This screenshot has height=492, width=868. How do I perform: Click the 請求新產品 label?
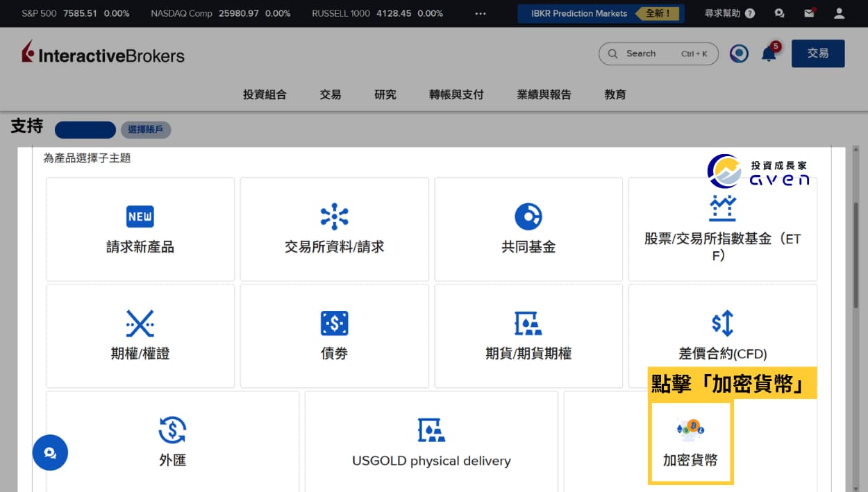coord(140,247)
